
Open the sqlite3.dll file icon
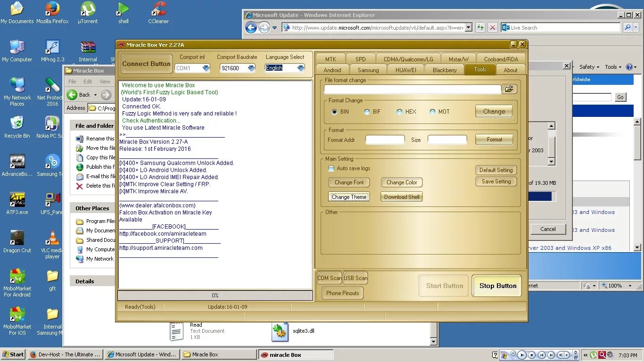click(x=280, y=331)
